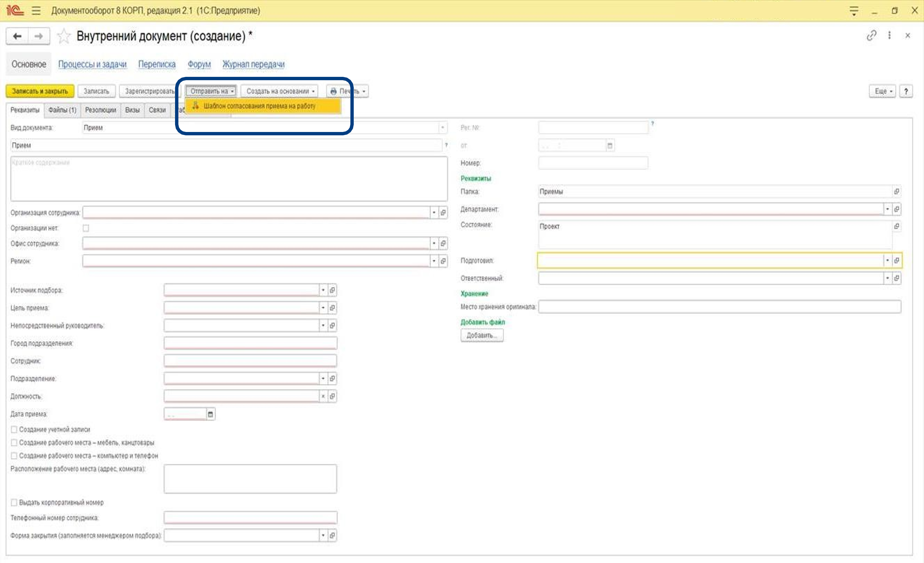Click Записать и закрыть button
Viewport: 924px width, 563px height.
coord(40,91)
